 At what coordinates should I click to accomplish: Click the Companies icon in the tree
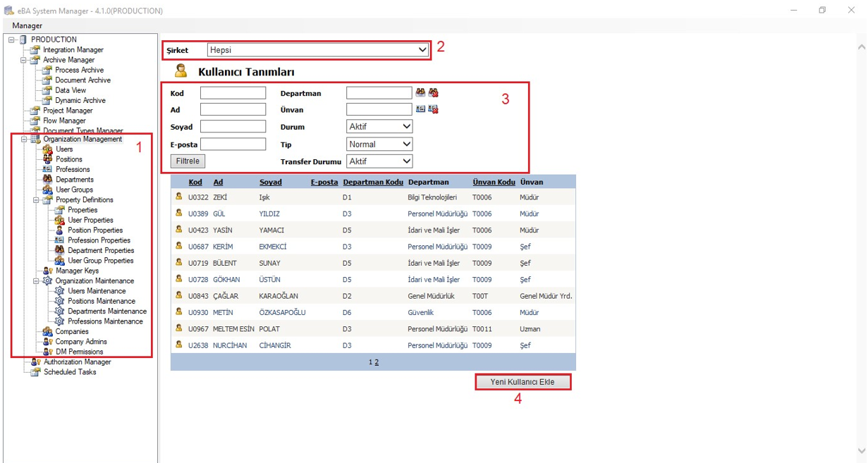pyautogui.click(x=47, y=331)
